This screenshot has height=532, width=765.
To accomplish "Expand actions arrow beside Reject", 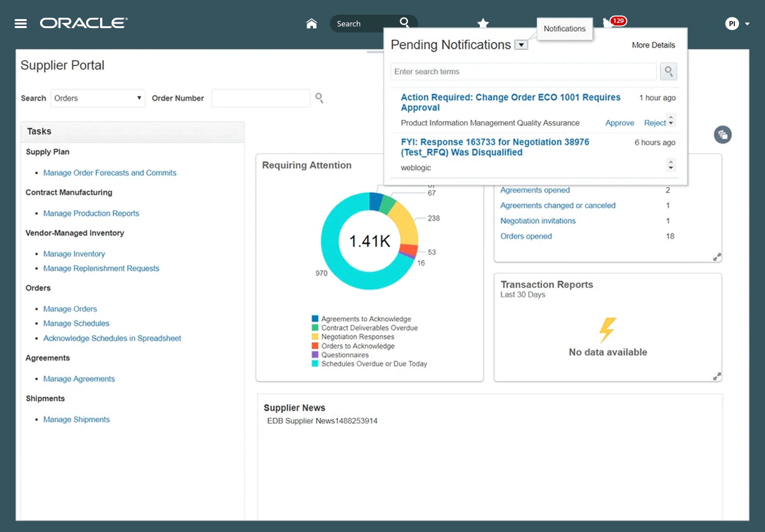I will click(x=671, y=123).
